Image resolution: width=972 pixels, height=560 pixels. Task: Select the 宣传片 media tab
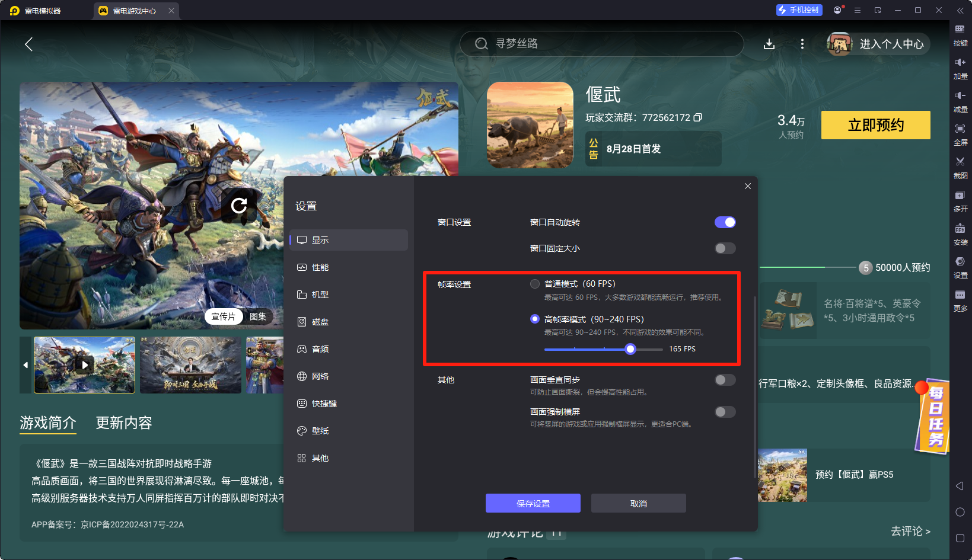click(x=224, y=316)
